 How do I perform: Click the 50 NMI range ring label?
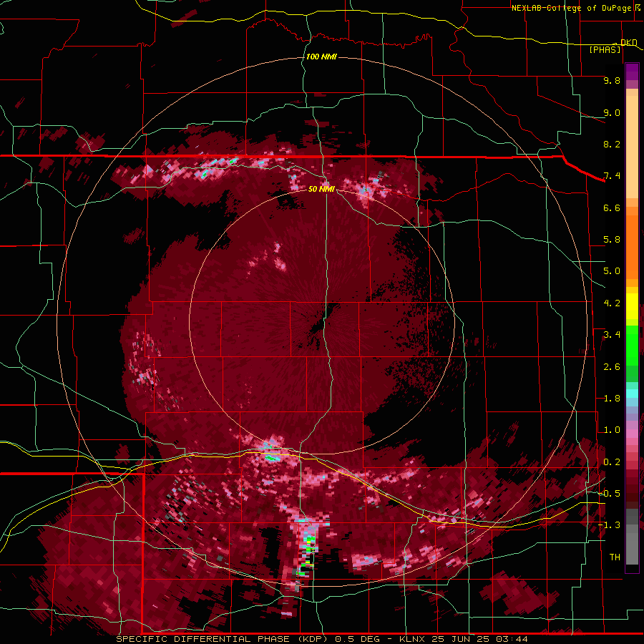(321, 189)
